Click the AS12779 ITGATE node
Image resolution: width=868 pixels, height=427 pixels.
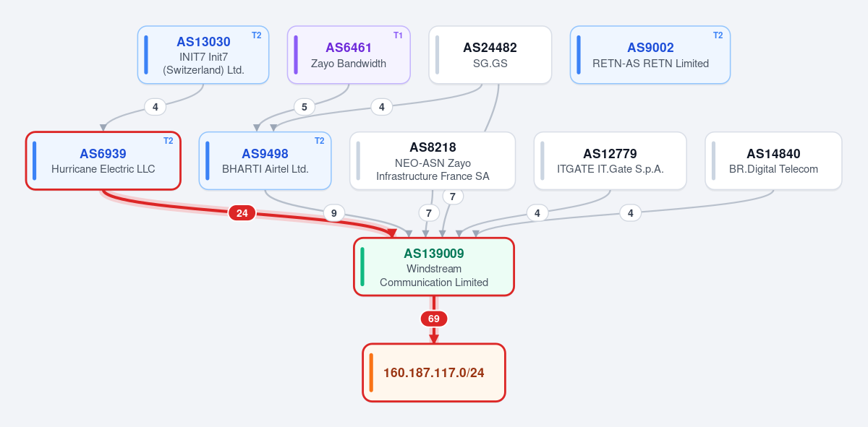[x=610, y=161]
